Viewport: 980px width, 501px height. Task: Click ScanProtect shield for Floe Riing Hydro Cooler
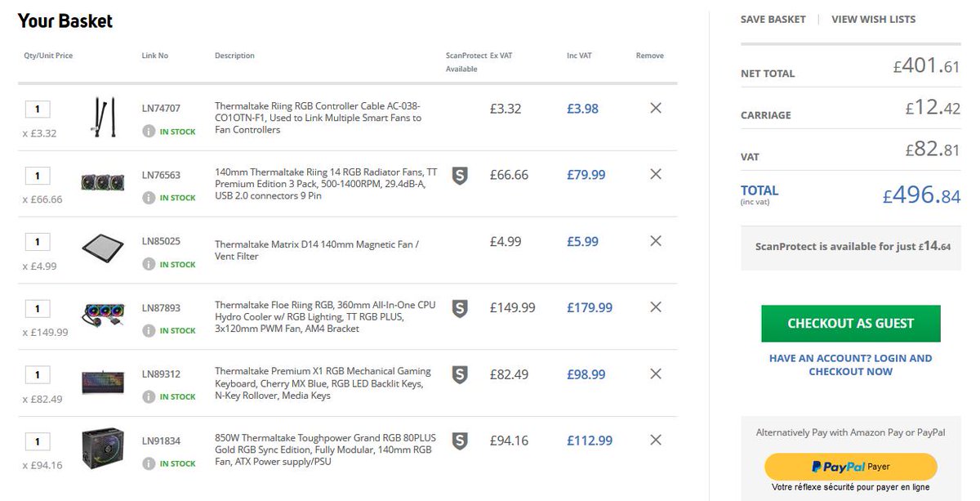[460, 308]
